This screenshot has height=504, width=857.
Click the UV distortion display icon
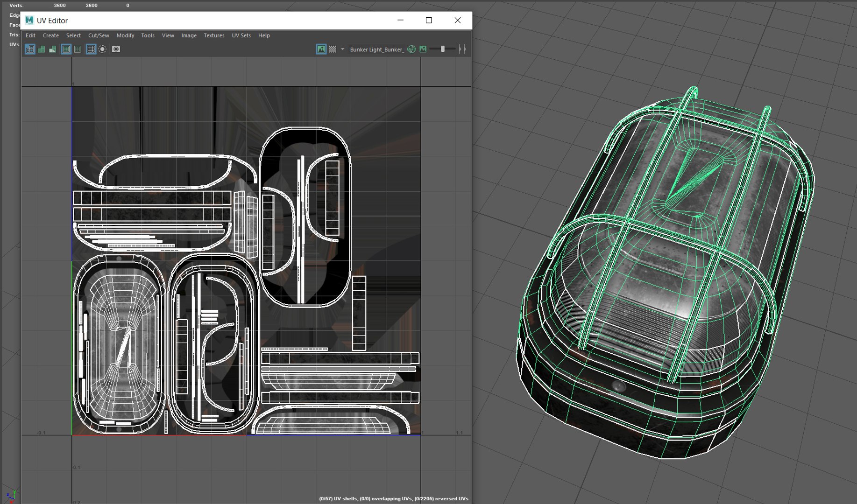pyautogui.click(x=53, y=49)
